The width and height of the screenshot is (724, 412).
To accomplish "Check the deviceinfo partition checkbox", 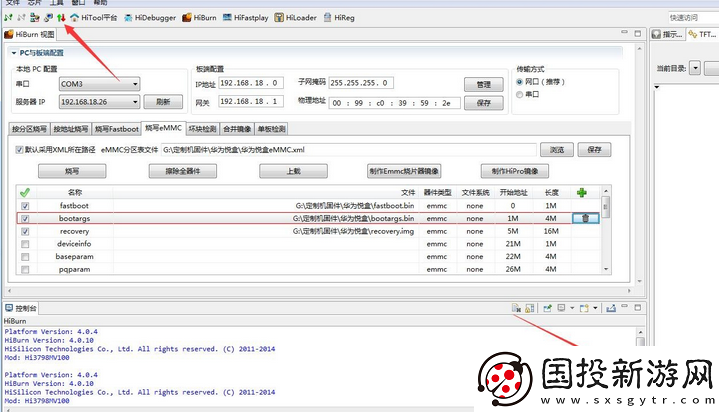I will coord(25,244).
